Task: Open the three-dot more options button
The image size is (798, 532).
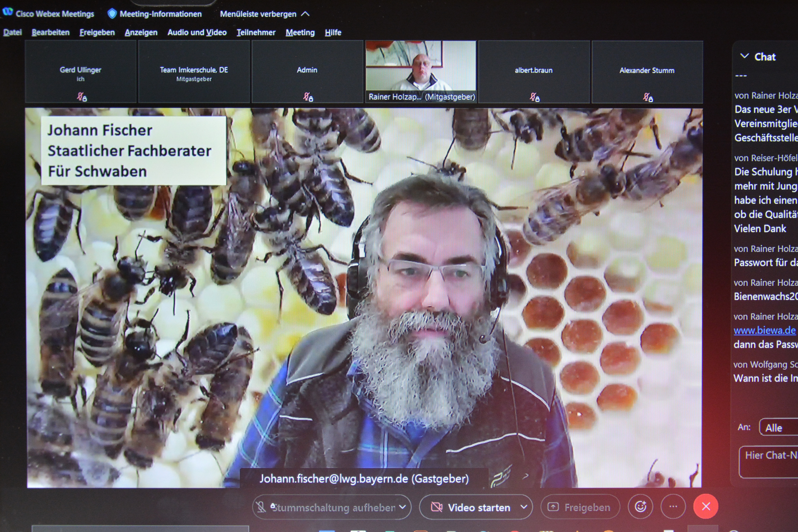Action: 673,507
